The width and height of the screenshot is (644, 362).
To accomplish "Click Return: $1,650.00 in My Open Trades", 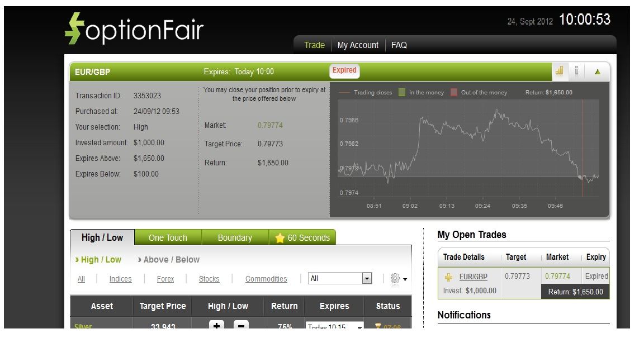I will point(575,292).
